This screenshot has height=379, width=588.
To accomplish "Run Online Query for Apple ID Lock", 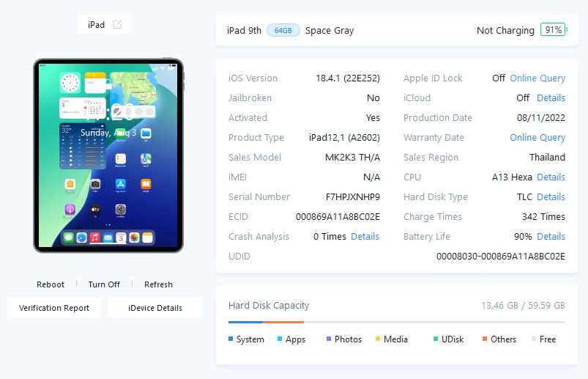I will [x=537, y=78].
